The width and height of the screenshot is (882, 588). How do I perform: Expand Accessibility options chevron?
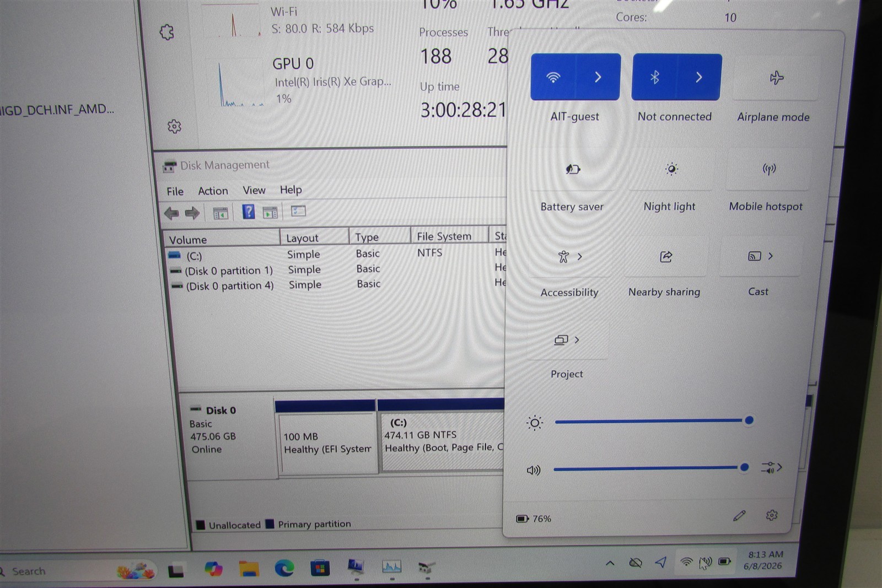pos(580,256)
